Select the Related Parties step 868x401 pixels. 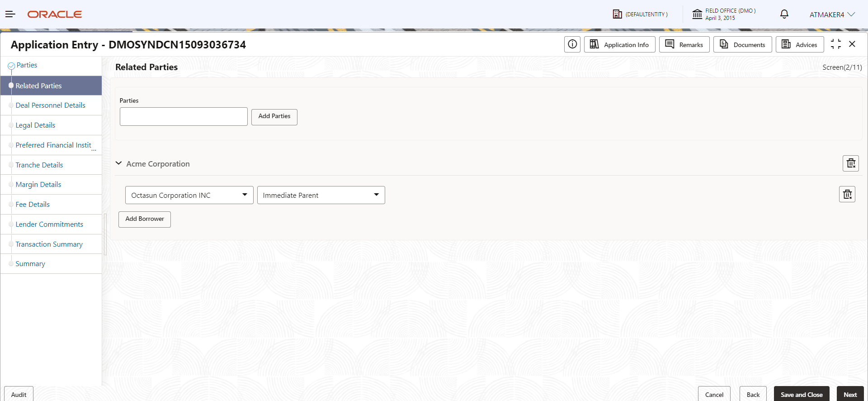click(51, 86)
